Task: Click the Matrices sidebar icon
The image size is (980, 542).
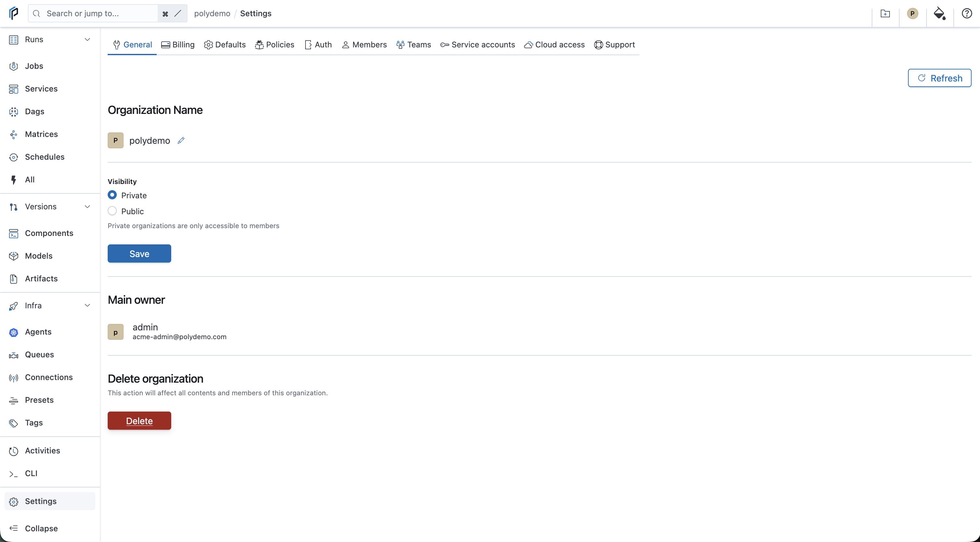Action: coord(14,134)
